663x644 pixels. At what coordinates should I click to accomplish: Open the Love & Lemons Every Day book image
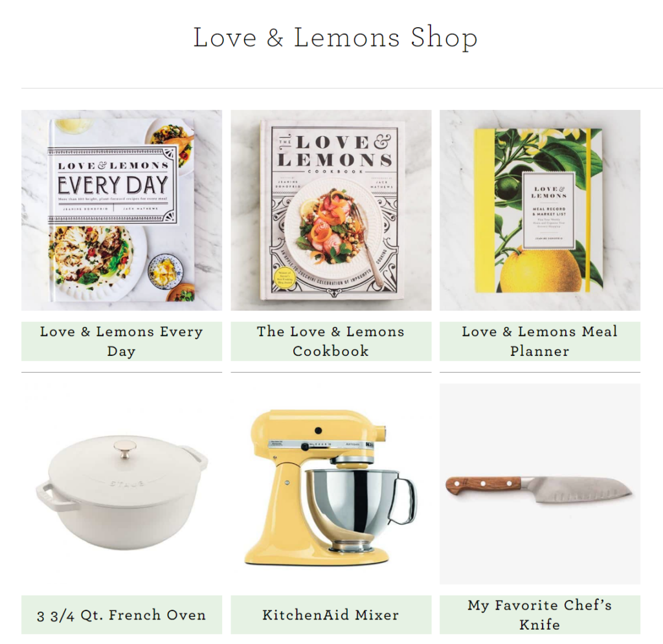pyautogui.click(x=122, y=210)
